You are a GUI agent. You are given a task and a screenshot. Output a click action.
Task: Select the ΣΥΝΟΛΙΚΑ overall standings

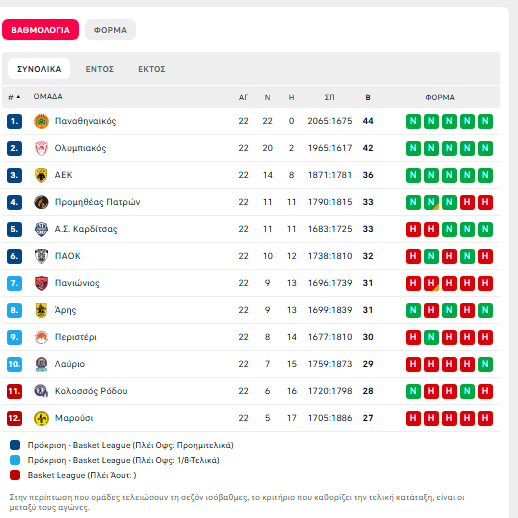pos(39,69)
